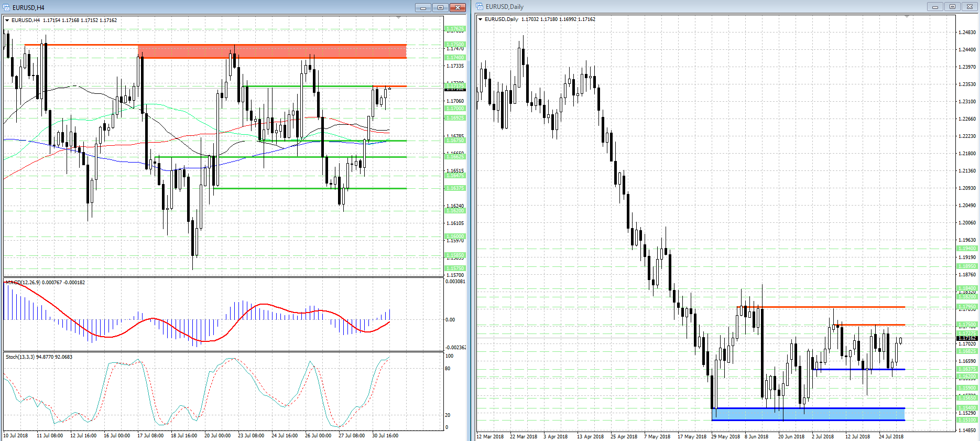Click the H4 chart shift triangle marker

(x=398, y=18)
